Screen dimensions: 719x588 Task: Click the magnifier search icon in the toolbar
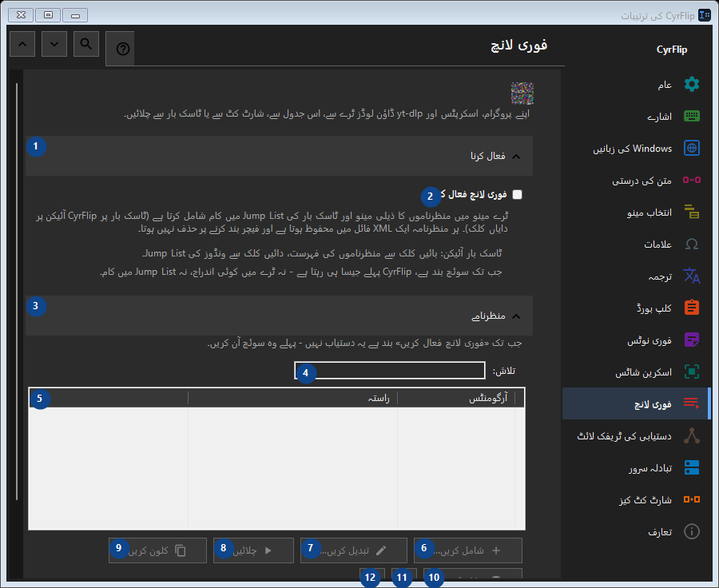click(86, 44)
